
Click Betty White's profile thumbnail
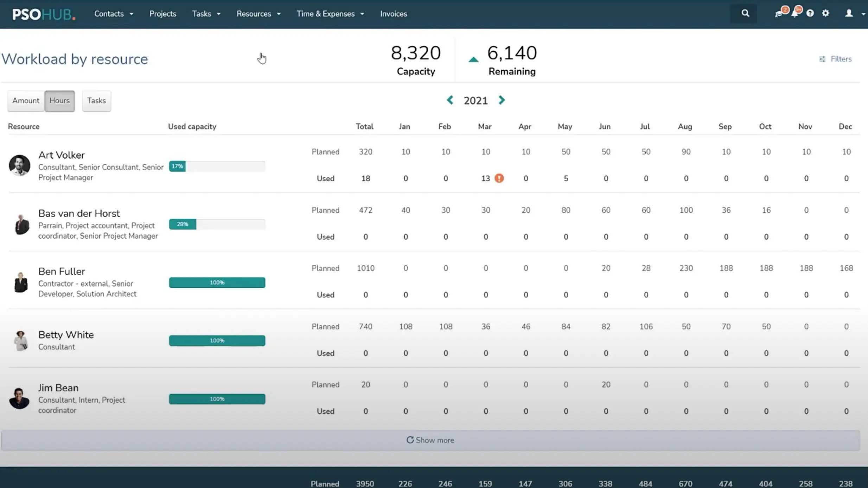click(20, 340)
